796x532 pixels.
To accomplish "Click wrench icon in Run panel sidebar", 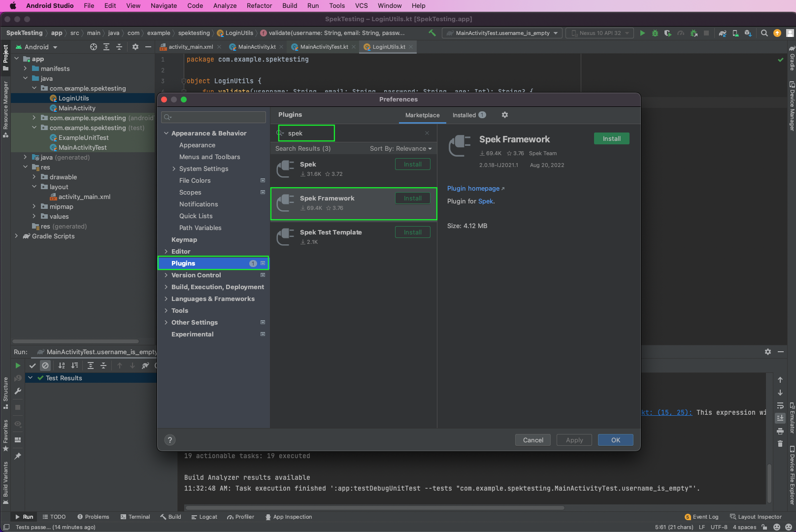I will pyautogui.click(x=18, y=391).
